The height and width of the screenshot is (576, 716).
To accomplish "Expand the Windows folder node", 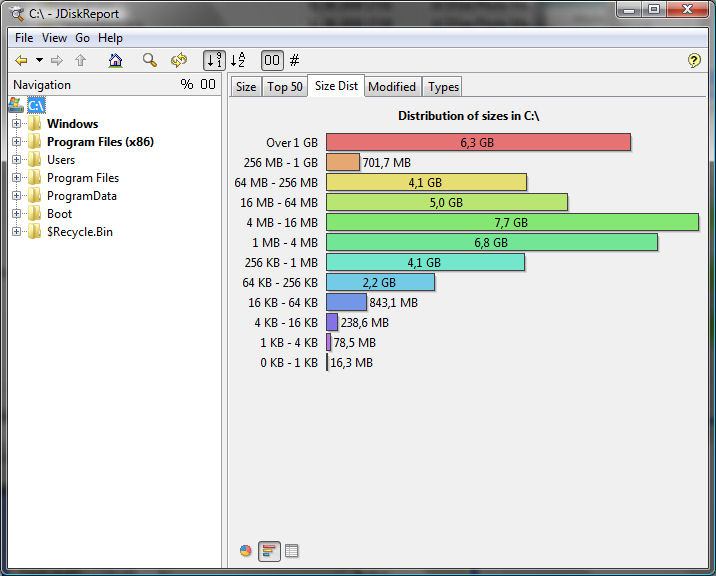I will [x=16, y=123].
